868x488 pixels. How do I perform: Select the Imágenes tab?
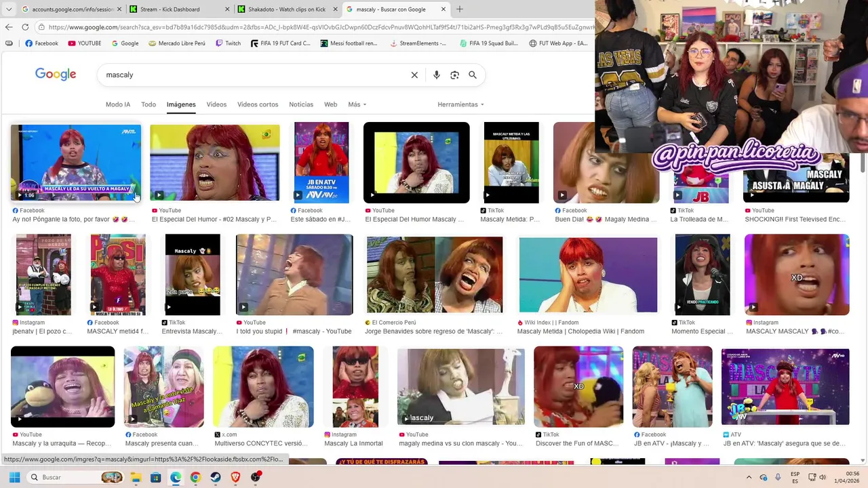point(181,104)
